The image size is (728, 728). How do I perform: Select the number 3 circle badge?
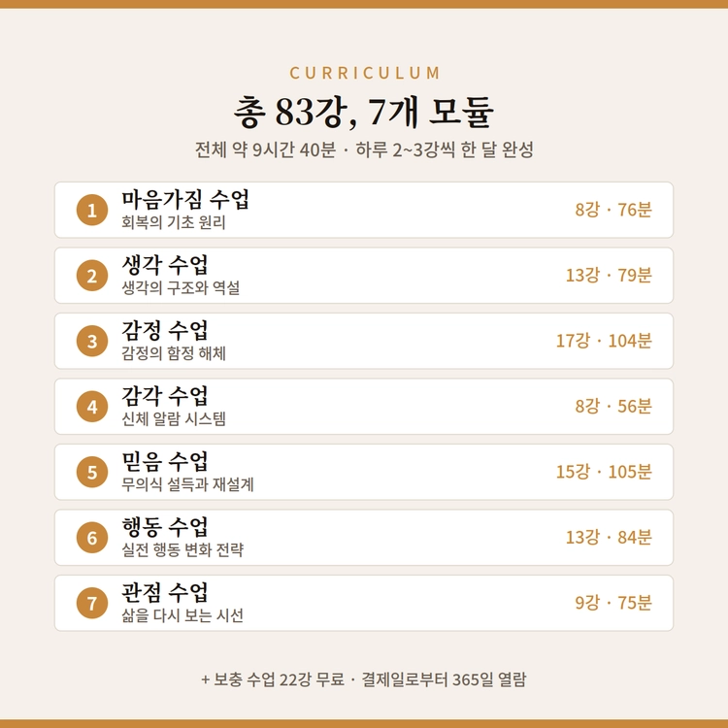[92, 341]
